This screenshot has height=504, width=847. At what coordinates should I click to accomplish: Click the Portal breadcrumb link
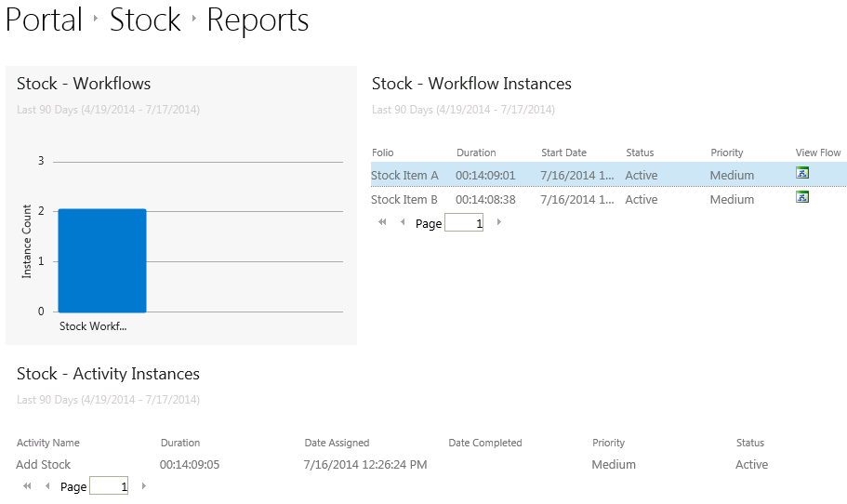click(x=45, y=20)
